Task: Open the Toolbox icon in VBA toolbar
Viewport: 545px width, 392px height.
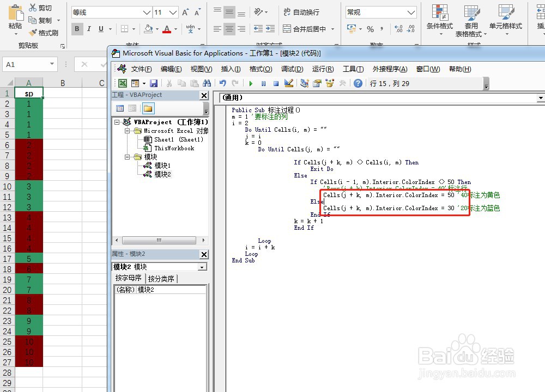Action: point(342,83)
